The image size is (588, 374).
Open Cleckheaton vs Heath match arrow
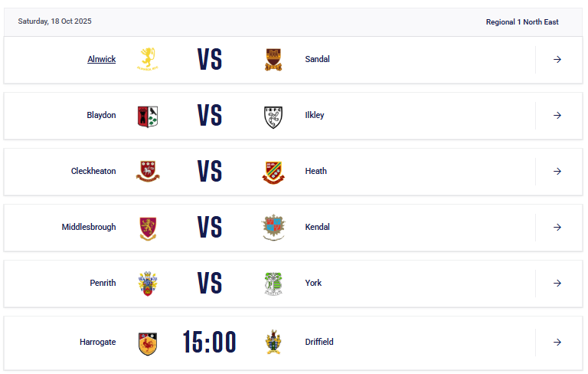(557, 171)
